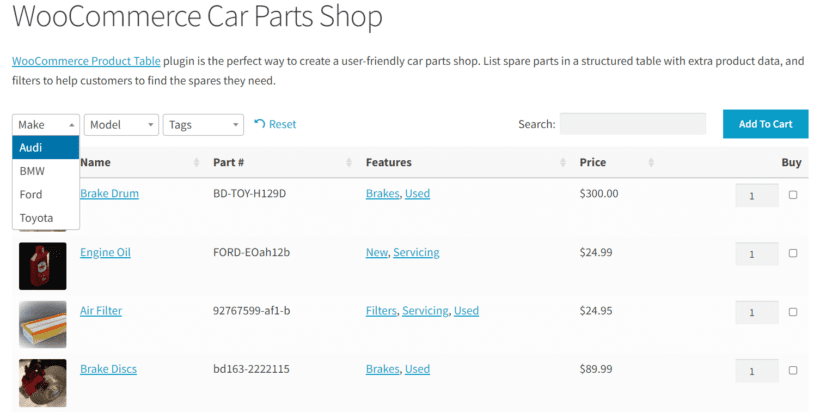Tick the Buy checkbox for Brake Discs
The width and height of the screenshot is (820, 412).
pos(793,370)
